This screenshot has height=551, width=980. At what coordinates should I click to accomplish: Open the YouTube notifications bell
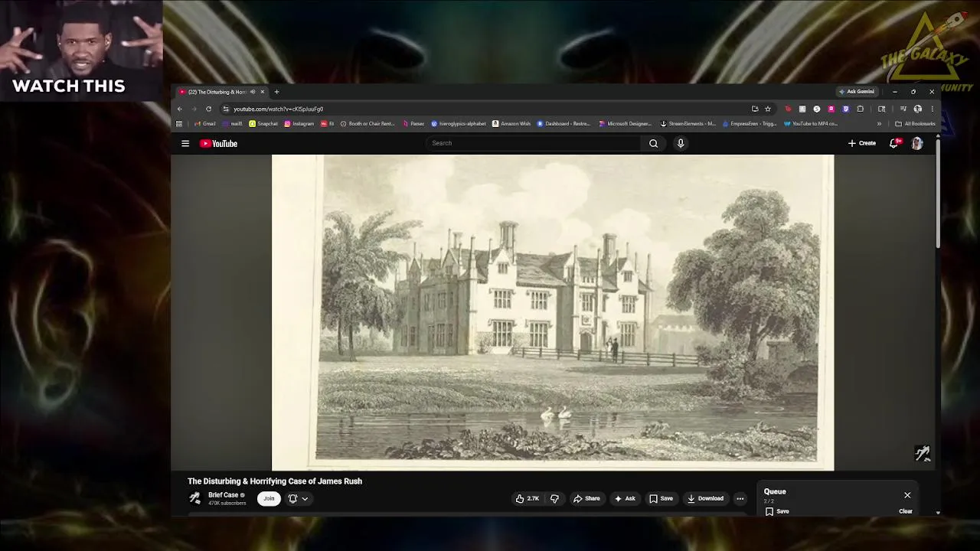893,143
